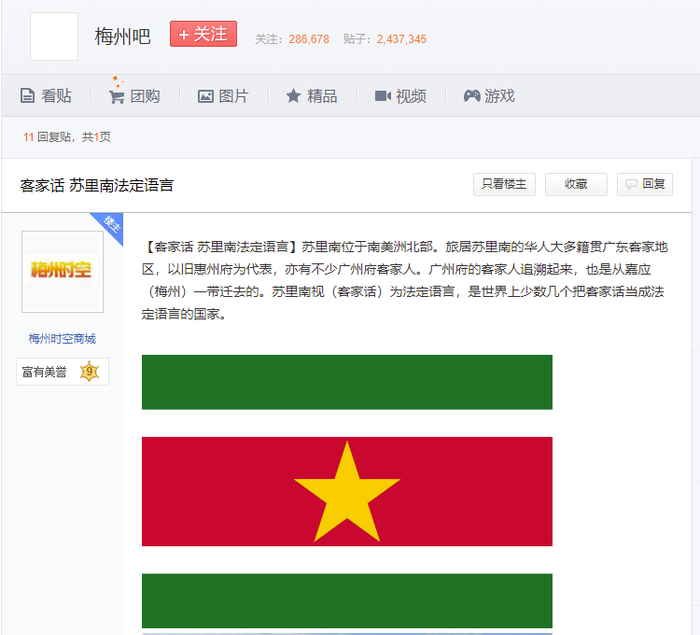Click the 精品 star icon
This screenshot has height=635, width=700.
293,96
